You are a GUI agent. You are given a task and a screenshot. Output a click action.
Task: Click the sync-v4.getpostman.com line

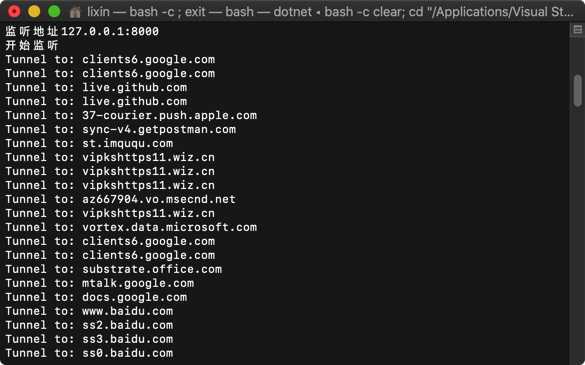(121, 130)
